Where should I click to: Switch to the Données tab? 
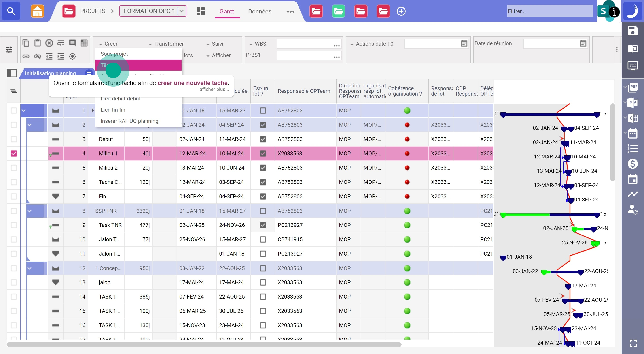tap(259, 11)
